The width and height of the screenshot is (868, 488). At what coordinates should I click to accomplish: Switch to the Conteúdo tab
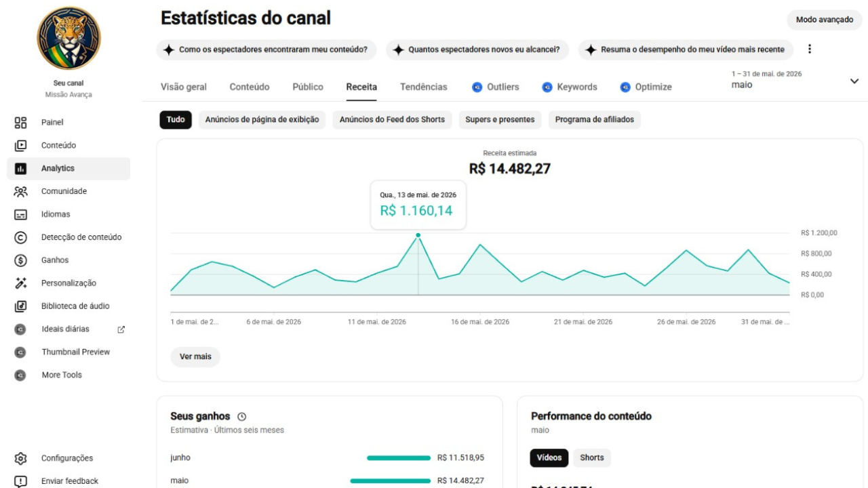click(x=250, y=87)
